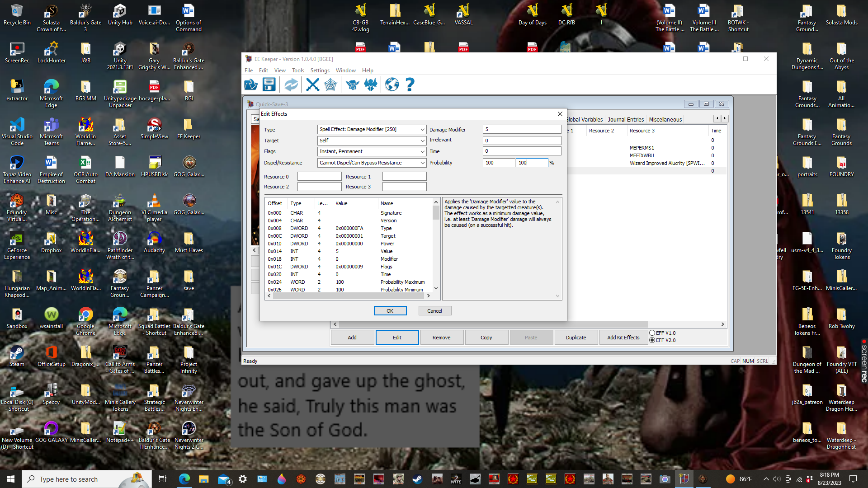Switch to Journal Entries tab

(626, 119)
